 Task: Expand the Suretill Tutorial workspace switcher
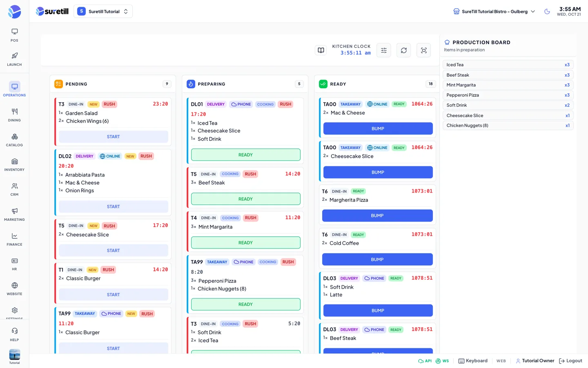103,11
